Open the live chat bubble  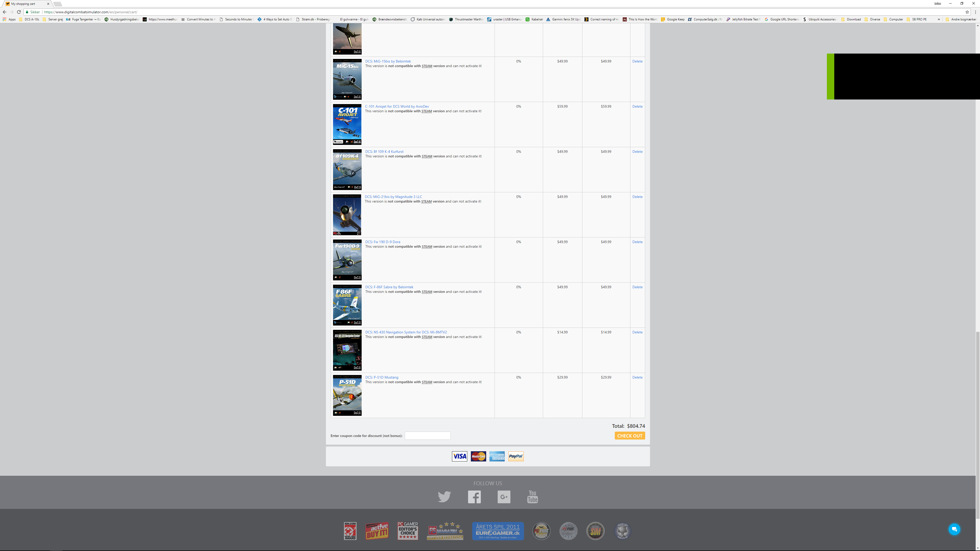954,529
